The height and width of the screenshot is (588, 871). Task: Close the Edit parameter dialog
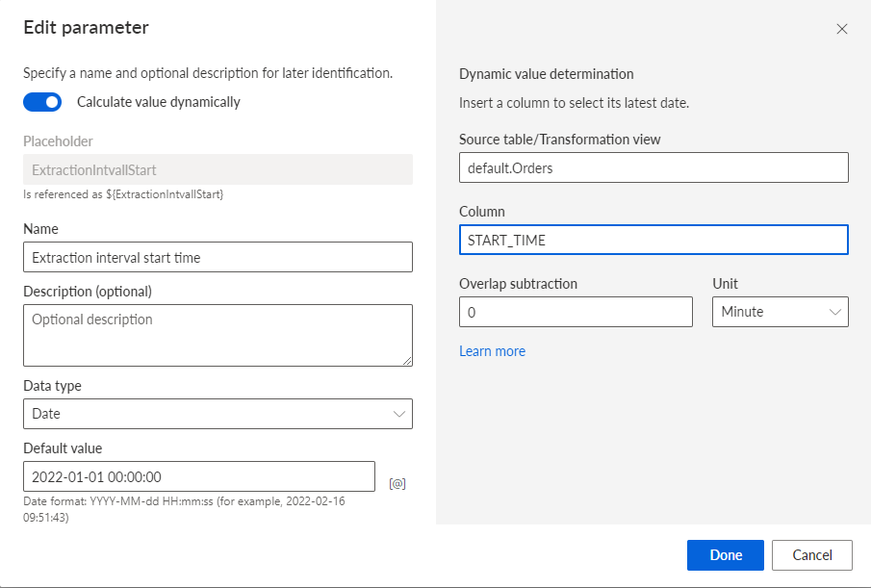point(841,29)
